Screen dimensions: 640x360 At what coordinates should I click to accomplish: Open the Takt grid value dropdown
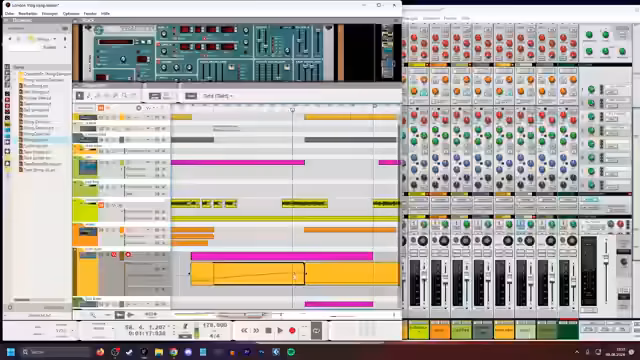(x=218, y=96)
